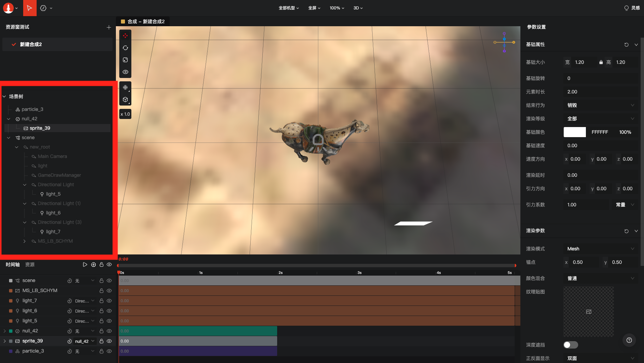
Task: Click the add-target circle icon in timeline header
Action: point(93,265)
